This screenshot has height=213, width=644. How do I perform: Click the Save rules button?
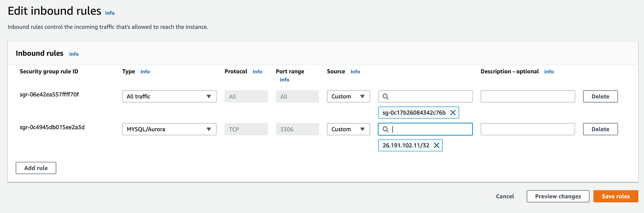click(x=615, y=196)
